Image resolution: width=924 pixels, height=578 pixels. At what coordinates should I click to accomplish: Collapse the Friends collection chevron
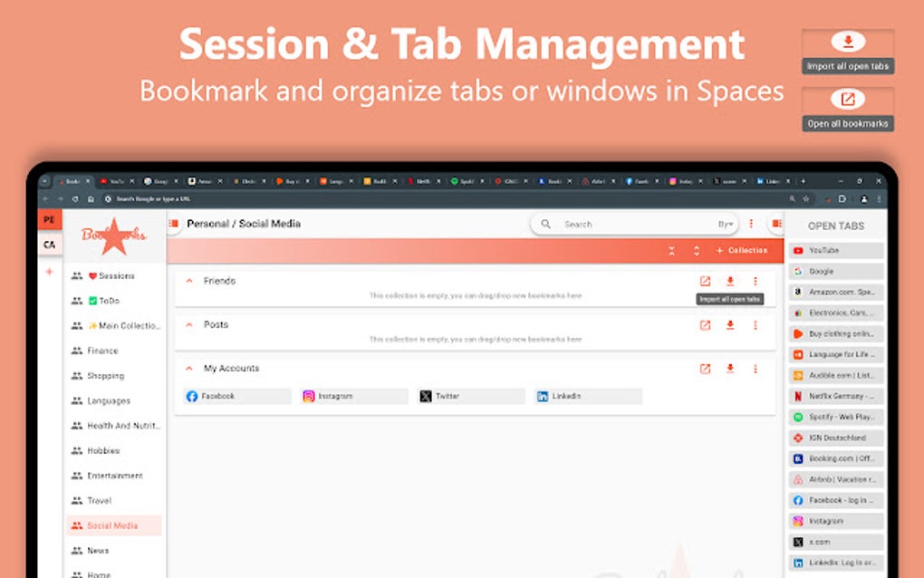188,282
